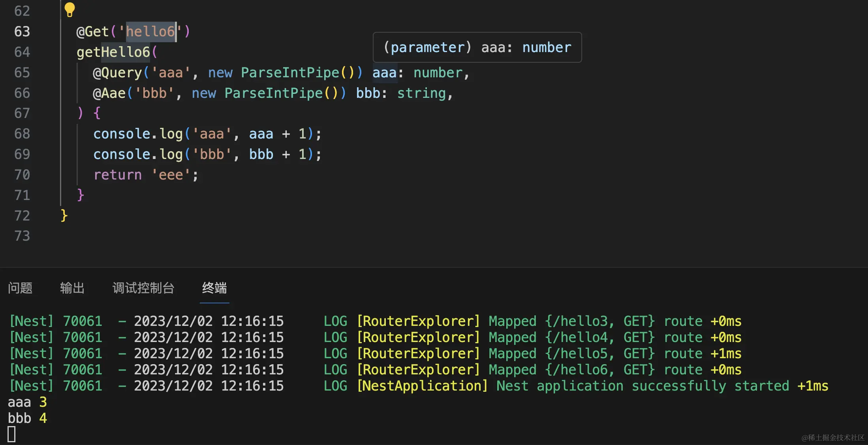Click the return keyword on line 70
868x445 pixels.
pyautogui.click(x=118, y=175)
